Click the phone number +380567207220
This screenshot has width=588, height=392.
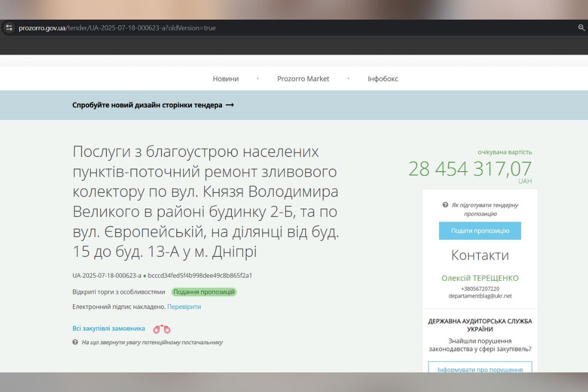[479, 288]
